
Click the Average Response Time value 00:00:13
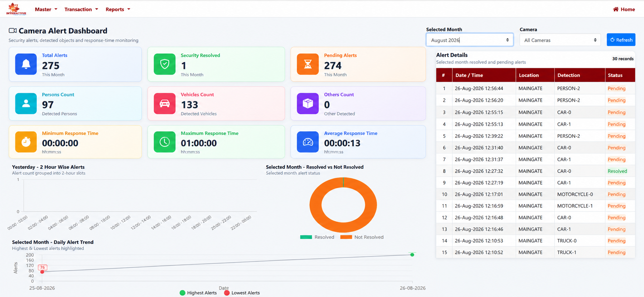(x=342, y=143)
